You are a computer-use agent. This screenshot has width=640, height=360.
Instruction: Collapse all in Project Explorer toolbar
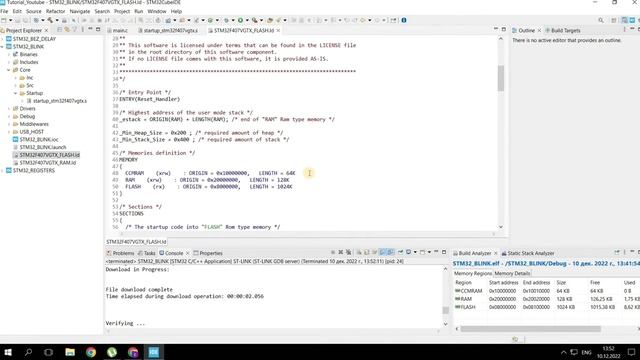click(x=59, y=30)
